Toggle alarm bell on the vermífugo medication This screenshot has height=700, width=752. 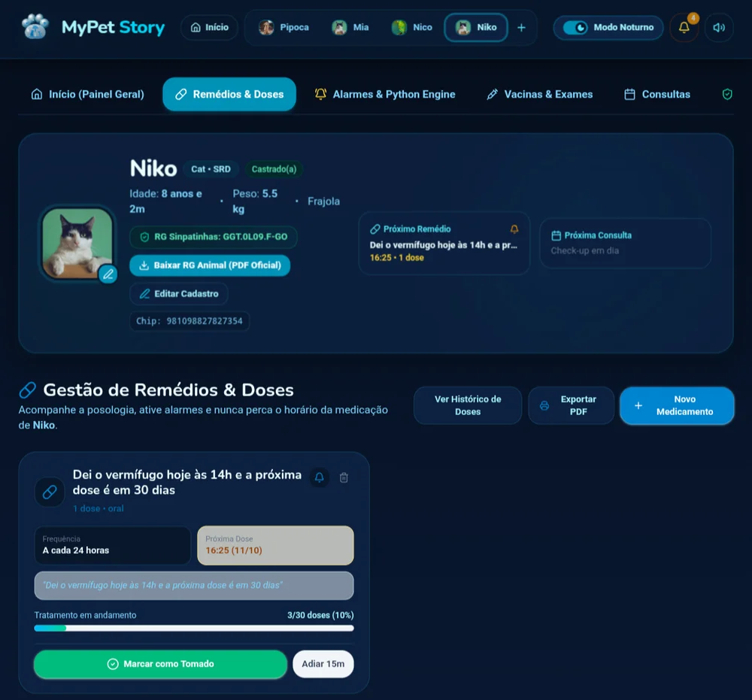(320, 477)
